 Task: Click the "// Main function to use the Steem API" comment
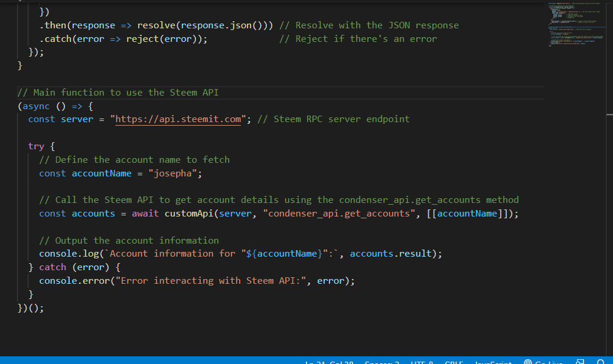coord(118,93)
